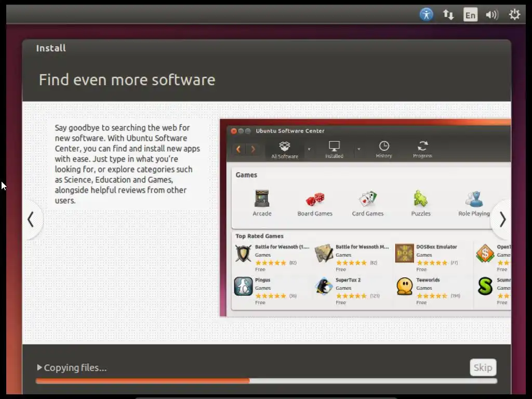This screenshot has width=532, height=399.
Task: Click the Teeworlds star rating
Action: tap(432, 296)
